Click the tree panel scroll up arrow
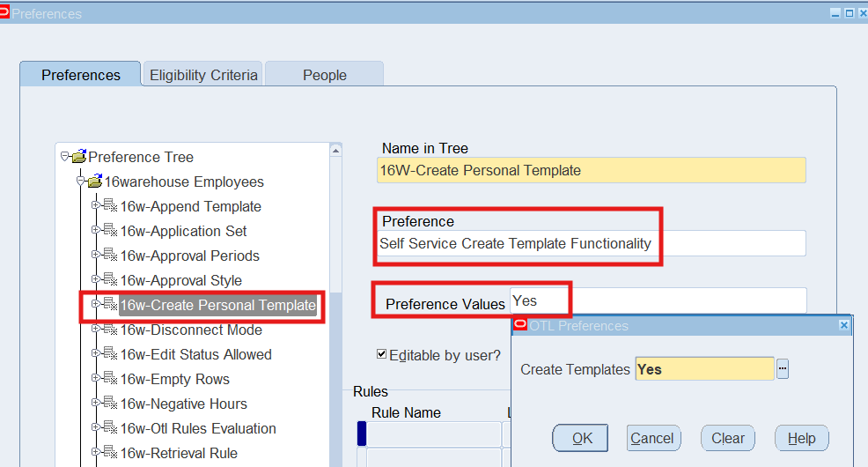 point(335,151)
